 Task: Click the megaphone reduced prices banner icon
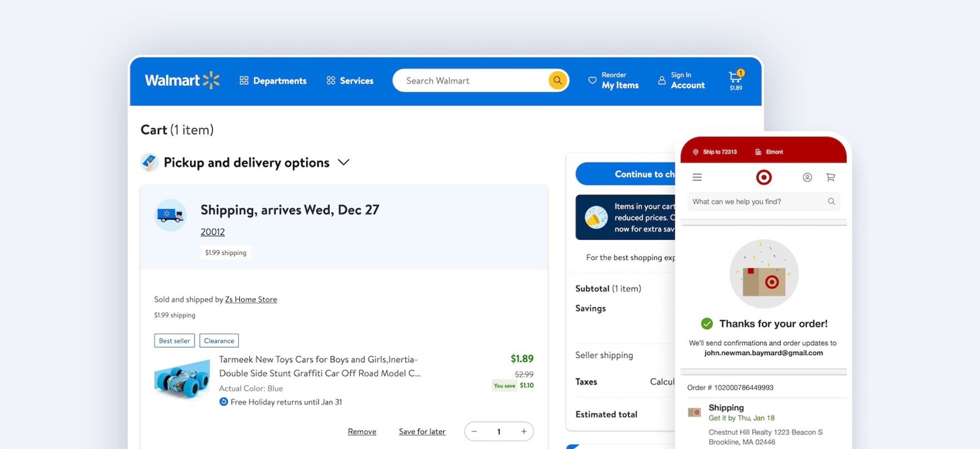click(596, 217)
